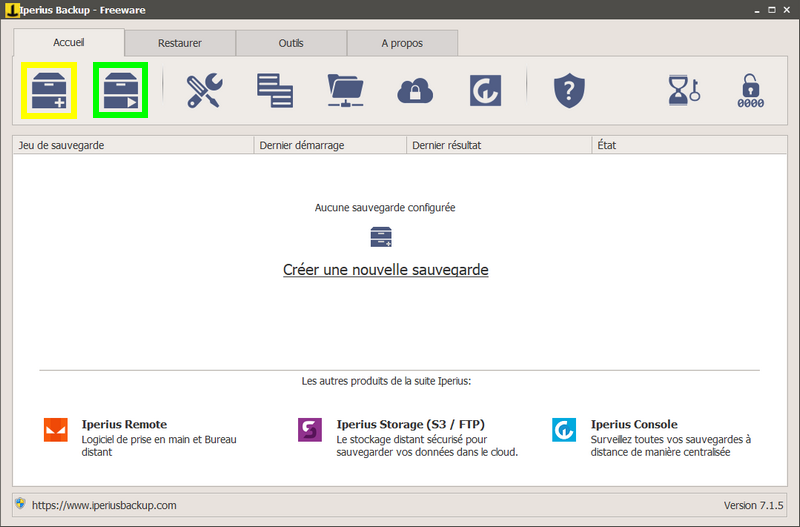Screen dimensions: 800x527
Task: Click the État column header
Action: pyautogui.click(x=689, y=145)
